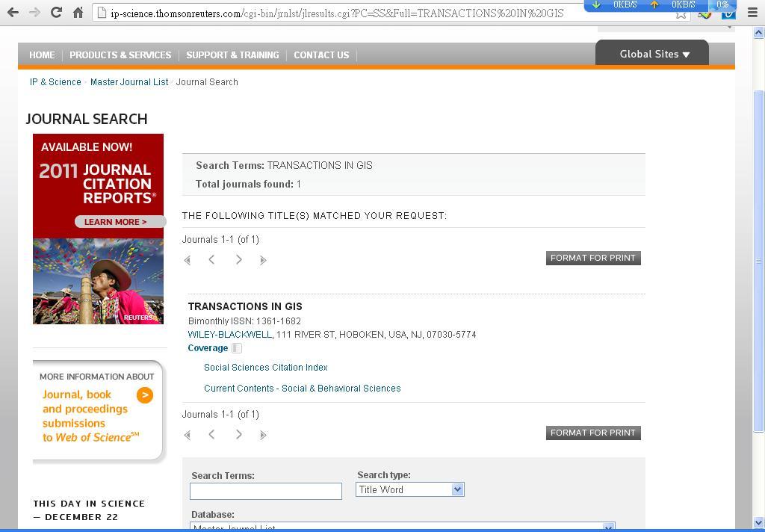Open Journal, book and proceedings submissions link
The height and width of the screenshot is (532, 765).
point(90,416)
